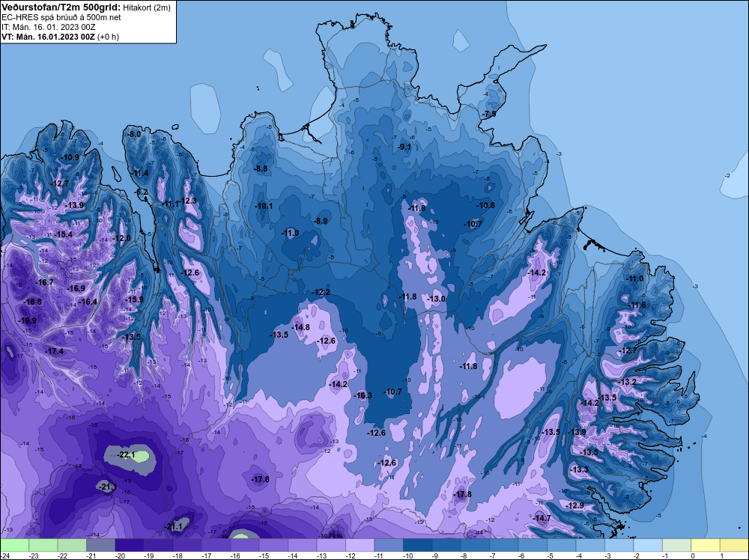This screenshot has width=749, height=560.
Task: Click the -15.9 temperature value
Action: pos(134,299)
